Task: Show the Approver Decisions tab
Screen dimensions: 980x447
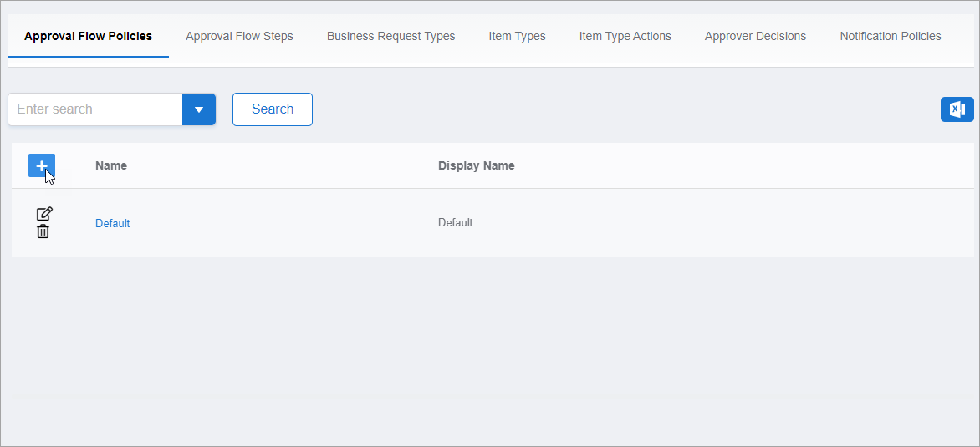Action: coord(755,36)
